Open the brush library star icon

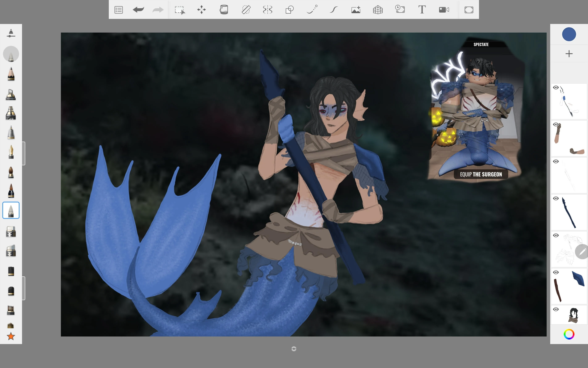[11, 336]
